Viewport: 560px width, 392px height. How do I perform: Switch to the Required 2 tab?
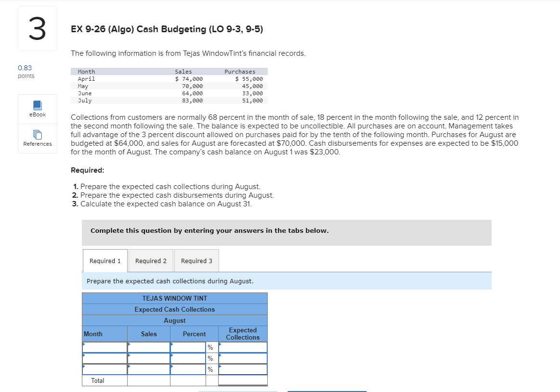click(x=151, y=261)
